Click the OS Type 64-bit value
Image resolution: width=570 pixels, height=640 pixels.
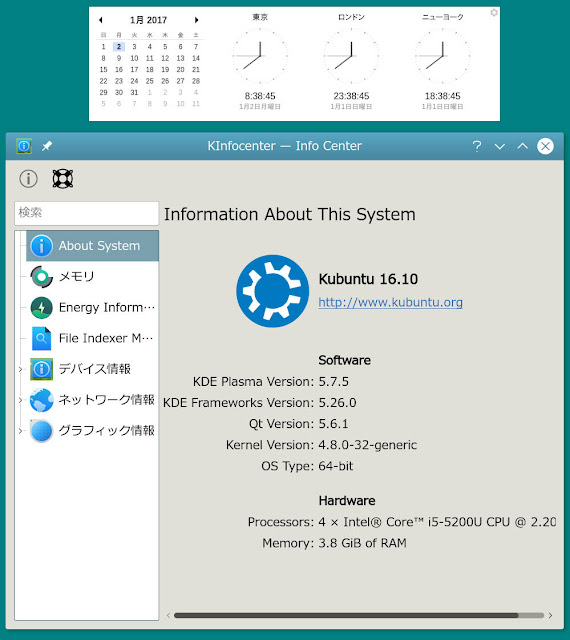[x=336, y=466]
